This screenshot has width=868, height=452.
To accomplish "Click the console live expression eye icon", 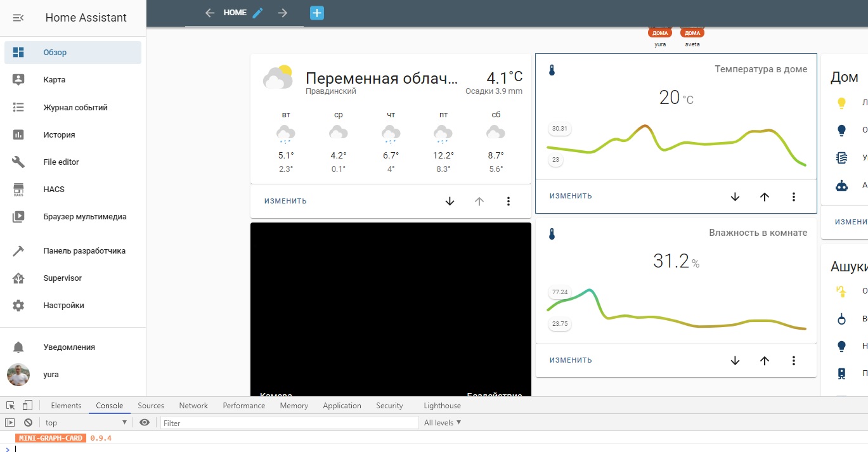I will click(145, 422).
